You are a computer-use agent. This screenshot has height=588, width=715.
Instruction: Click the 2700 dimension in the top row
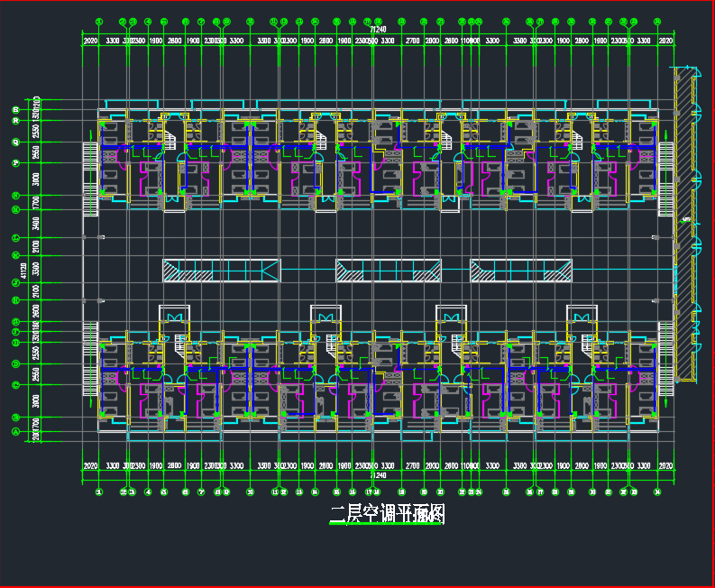coord(412,41)
